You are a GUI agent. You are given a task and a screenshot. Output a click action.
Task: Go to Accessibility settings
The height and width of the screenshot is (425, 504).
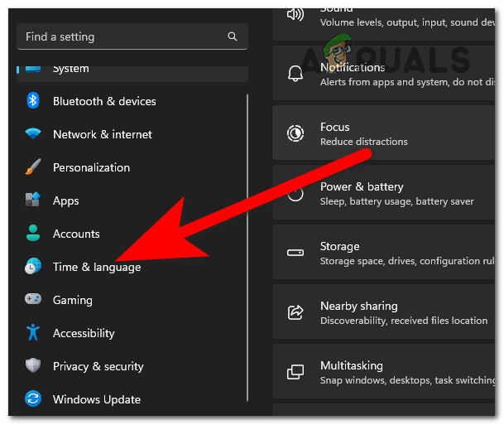132,333
